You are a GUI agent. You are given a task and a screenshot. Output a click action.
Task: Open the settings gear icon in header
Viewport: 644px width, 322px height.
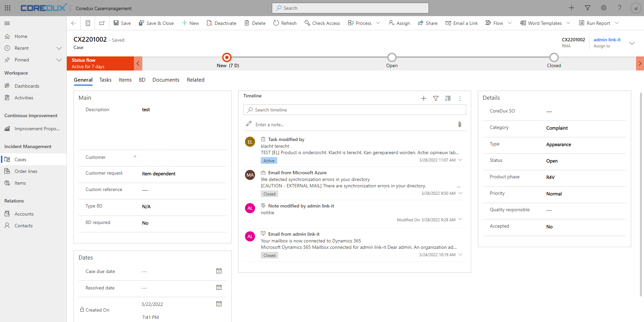click(x=603, y=8)
